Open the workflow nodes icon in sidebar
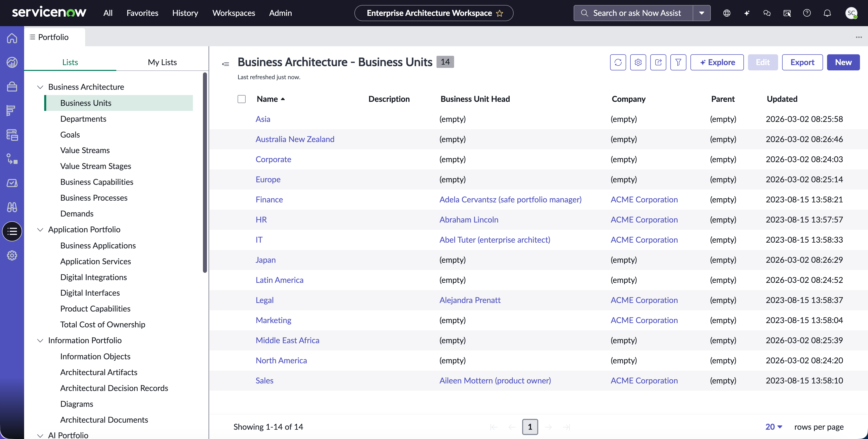Viewport: 868px width, 439px height. pos(12,159)
